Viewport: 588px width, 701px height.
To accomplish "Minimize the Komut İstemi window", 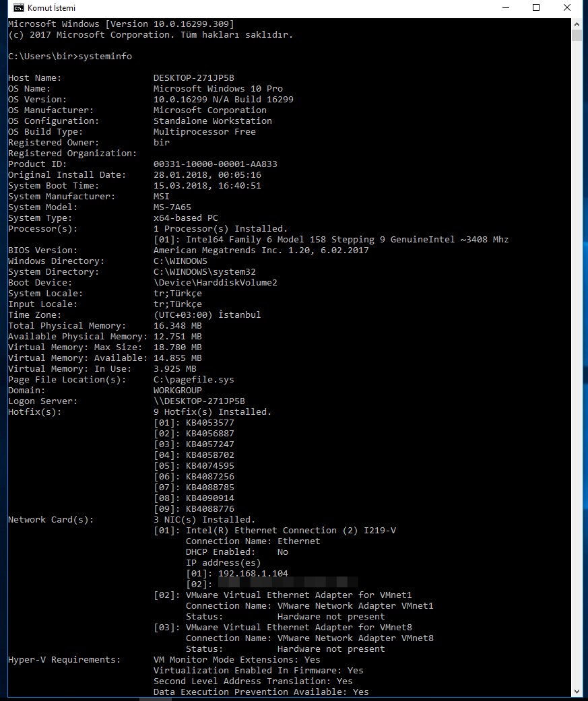I will click(505, 8).
